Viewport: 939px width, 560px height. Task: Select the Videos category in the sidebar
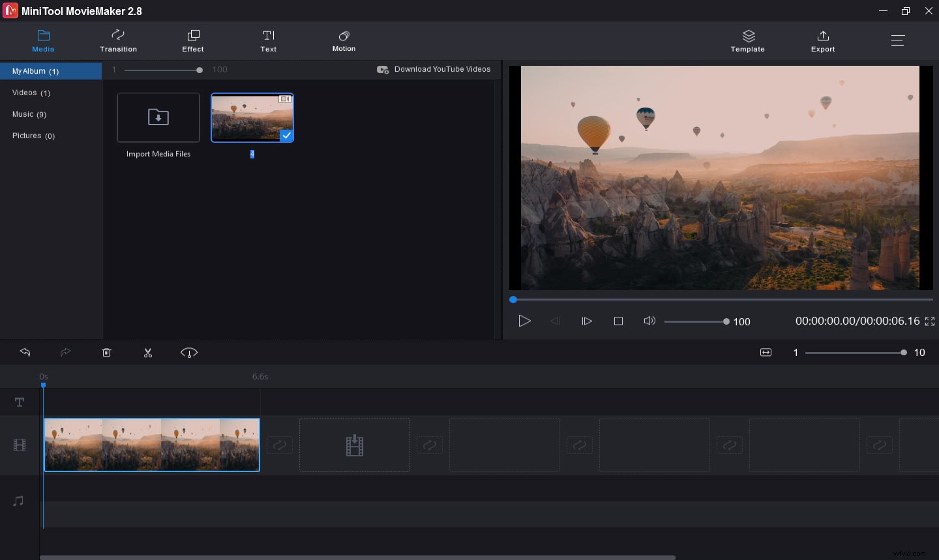point(31,93)
